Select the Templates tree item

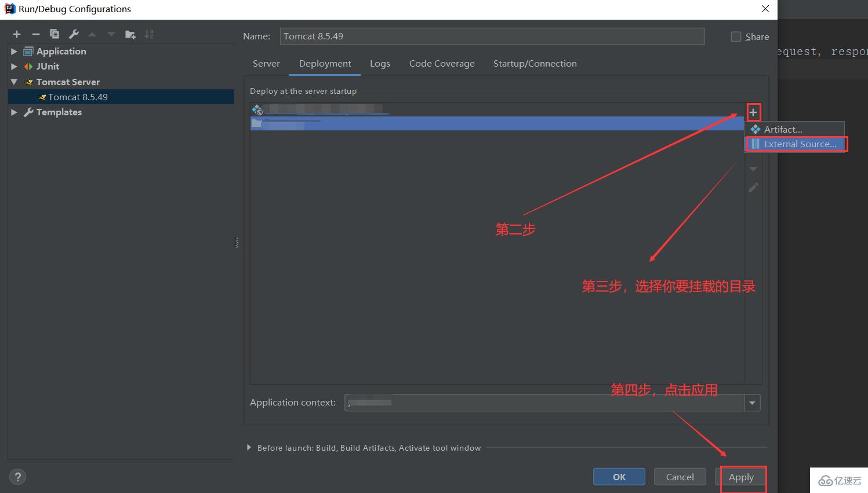59,112
